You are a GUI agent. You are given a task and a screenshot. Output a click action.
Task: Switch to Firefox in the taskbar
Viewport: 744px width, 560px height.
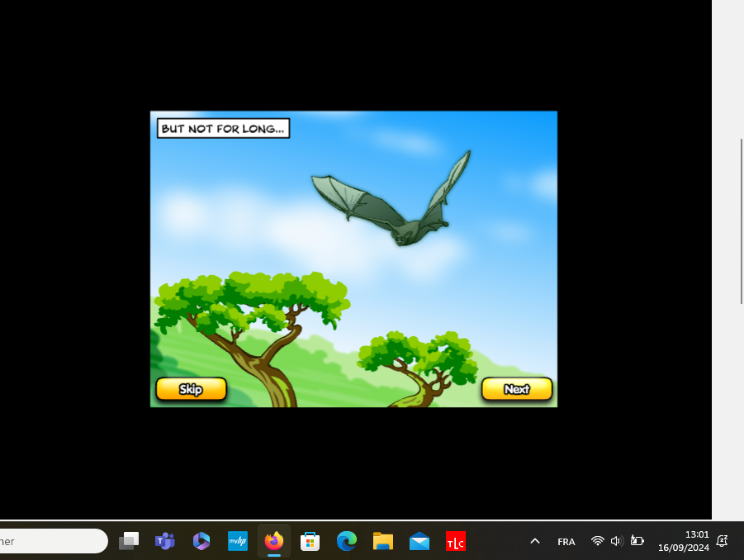click(274, 541)
